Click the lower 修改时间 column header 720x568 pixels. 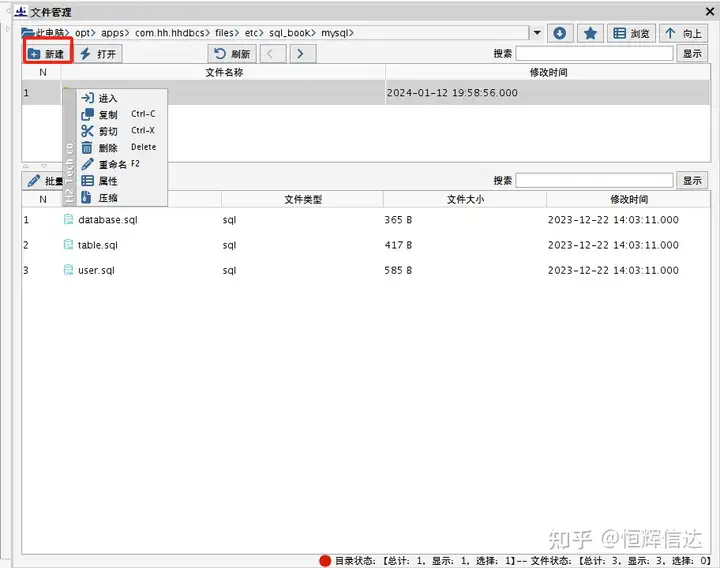tap(629, 199)
